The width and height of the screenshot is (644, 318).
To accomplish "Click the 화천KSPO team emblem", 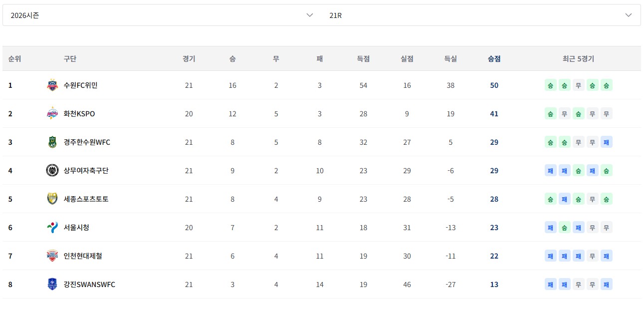I will coord(52,114).
